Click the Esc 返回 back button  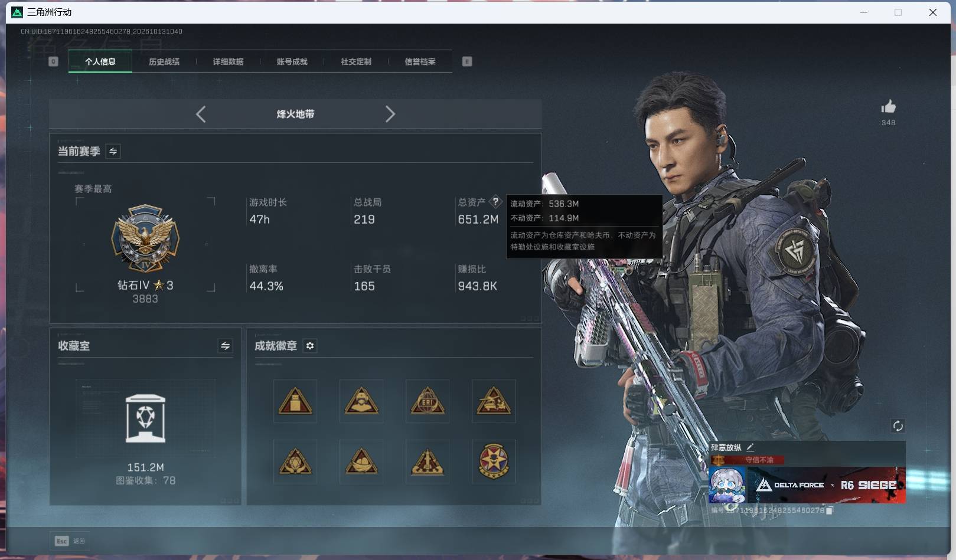70,541
